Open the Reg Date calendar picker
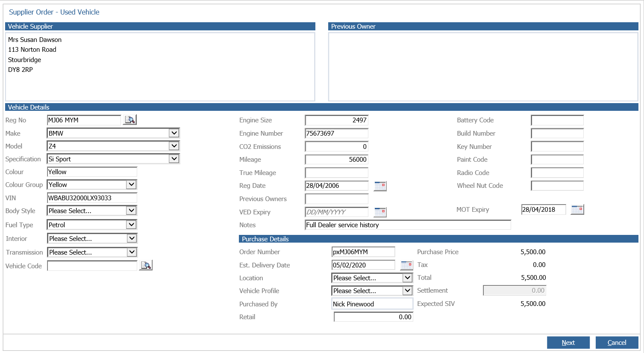Image resolution: width=644 pixels, height=353 pixels. [x=380, y=186]
